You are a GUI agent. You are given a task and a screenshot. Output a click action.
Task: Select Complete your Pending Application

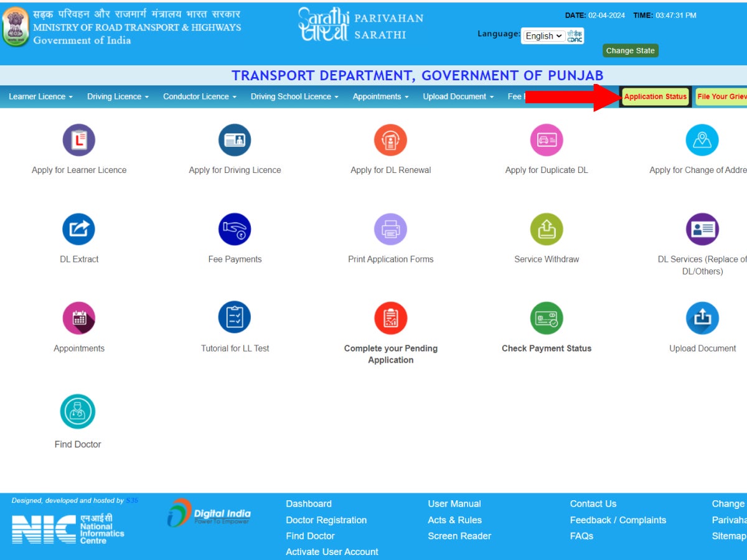pos(390,319)
